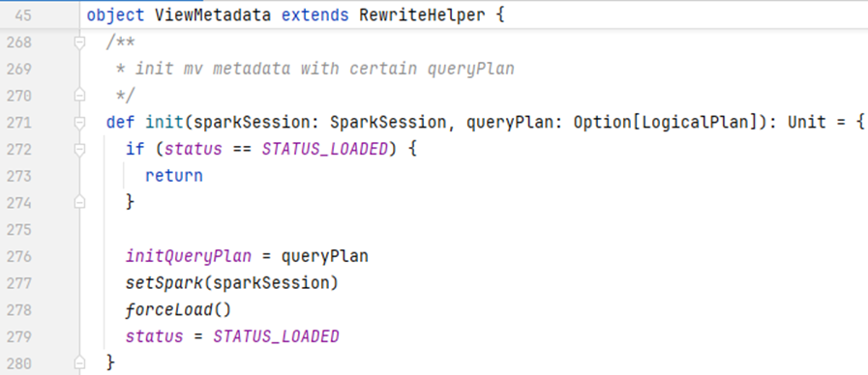Fold the if block at line 272
The image size is (868, 375).
(80, 150)
